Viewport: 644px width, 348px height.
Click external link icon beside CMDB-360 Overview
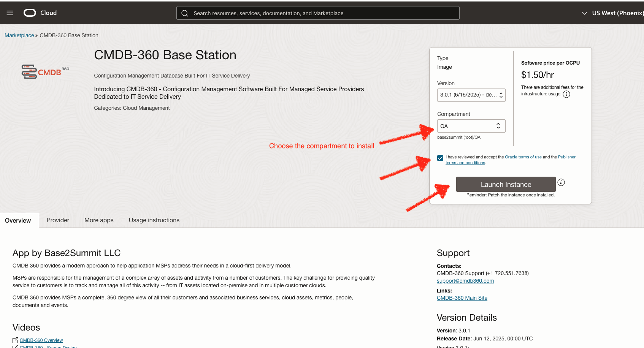coord(15,340)
